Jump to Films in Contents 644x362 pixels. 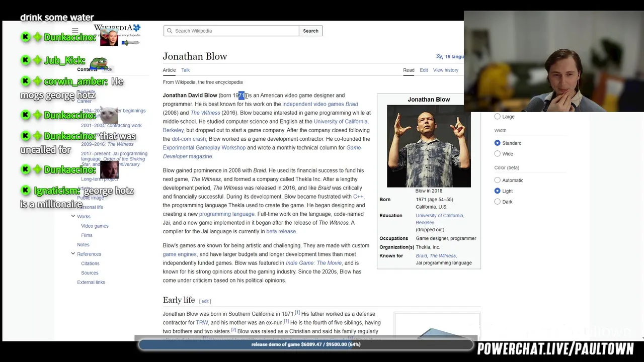(87, 235)
